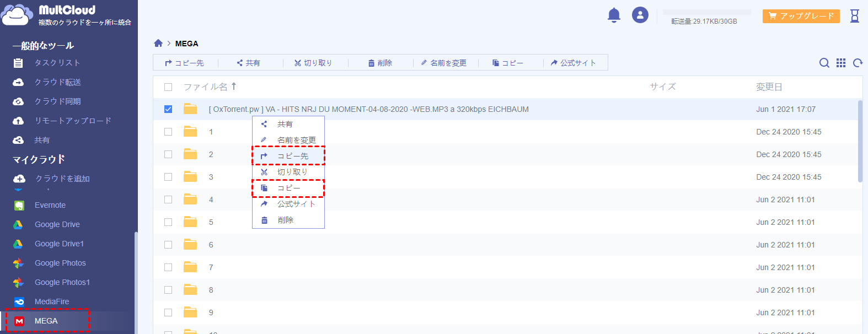
Task: Click the sidebar vertical scrollbar
Action: [x=136, y=283]
